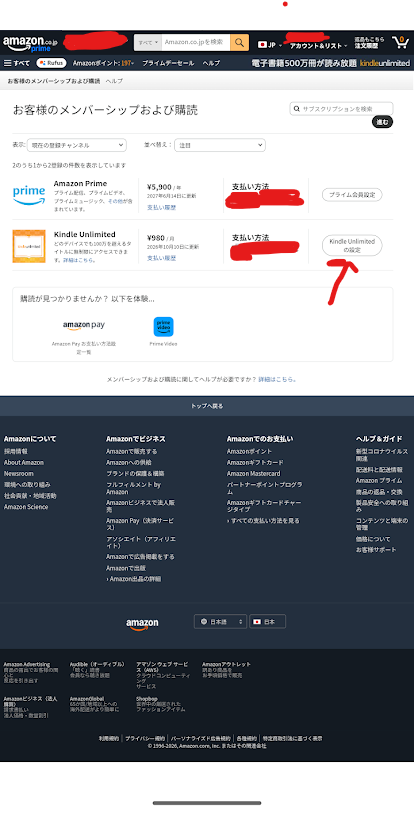The width and height of the screenshot is (414, 813).
Task: Open the Shopbop footer entry
Action: [159, 704]
